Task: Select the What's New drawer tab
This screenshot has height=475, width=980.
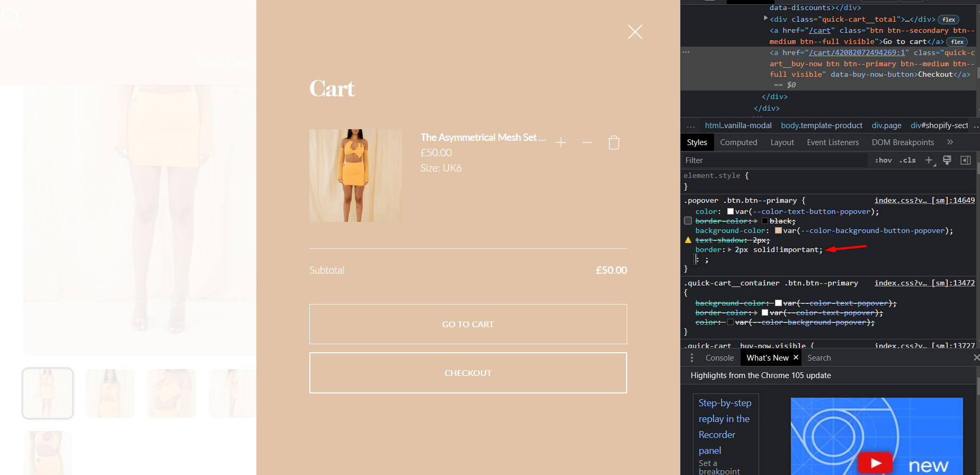Action: [768, 358]
